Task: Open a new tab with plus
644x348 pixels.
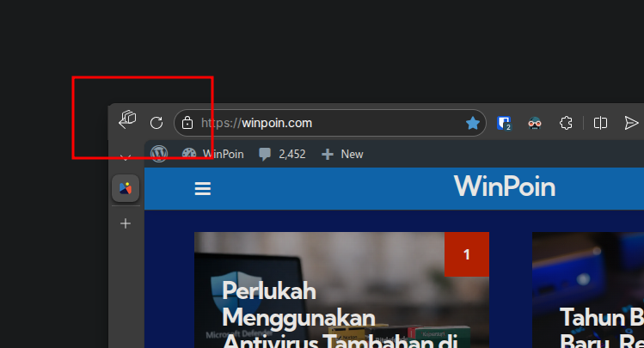Action: (126, 223)
